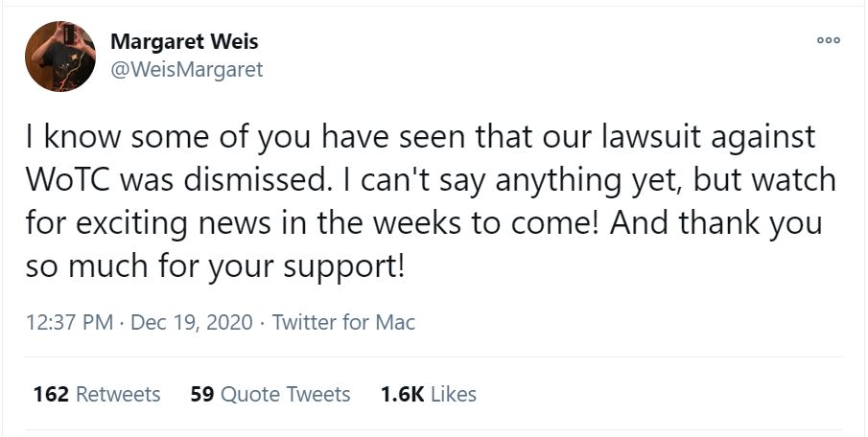
Task: View the 1.6K Likes list
Action: (428, 394)
